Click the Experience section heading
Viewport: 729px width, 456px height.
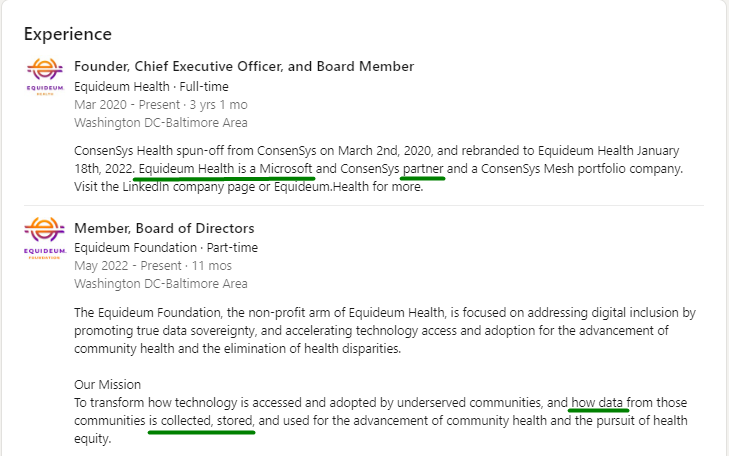(x=68, y=34)
